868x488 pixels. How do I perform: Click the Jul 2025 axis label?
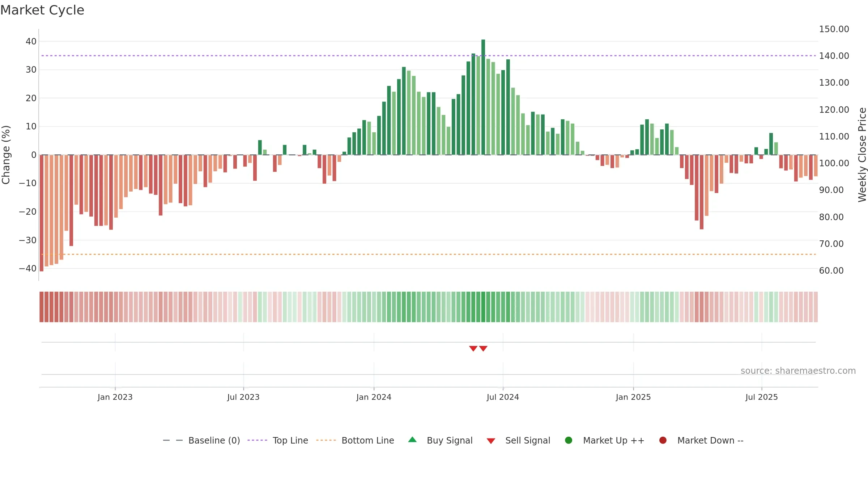point(762,397)
